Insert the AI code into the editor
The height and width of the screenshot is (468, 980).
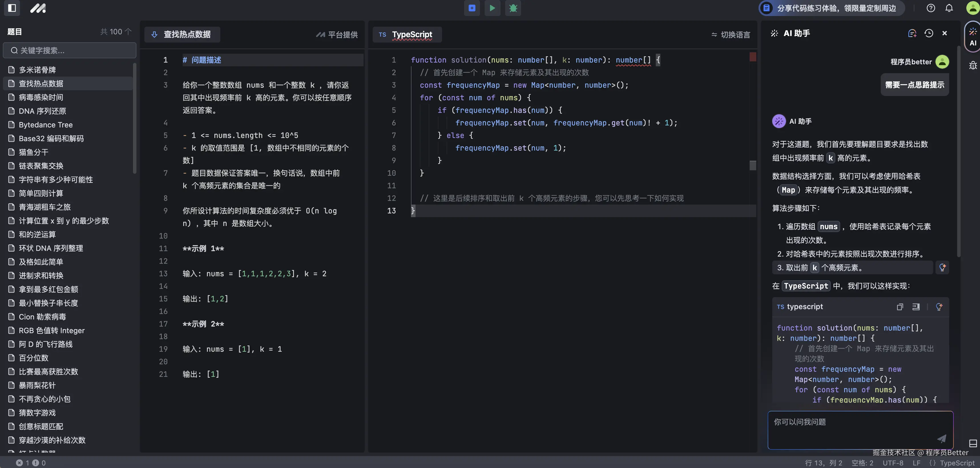[916, 307]
